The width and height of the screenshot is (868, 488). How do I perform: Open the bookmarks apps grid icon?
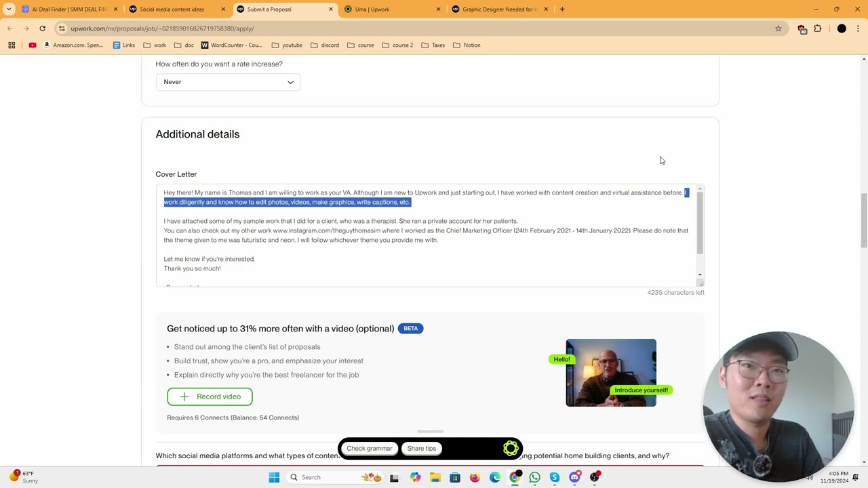click(12, 45)
